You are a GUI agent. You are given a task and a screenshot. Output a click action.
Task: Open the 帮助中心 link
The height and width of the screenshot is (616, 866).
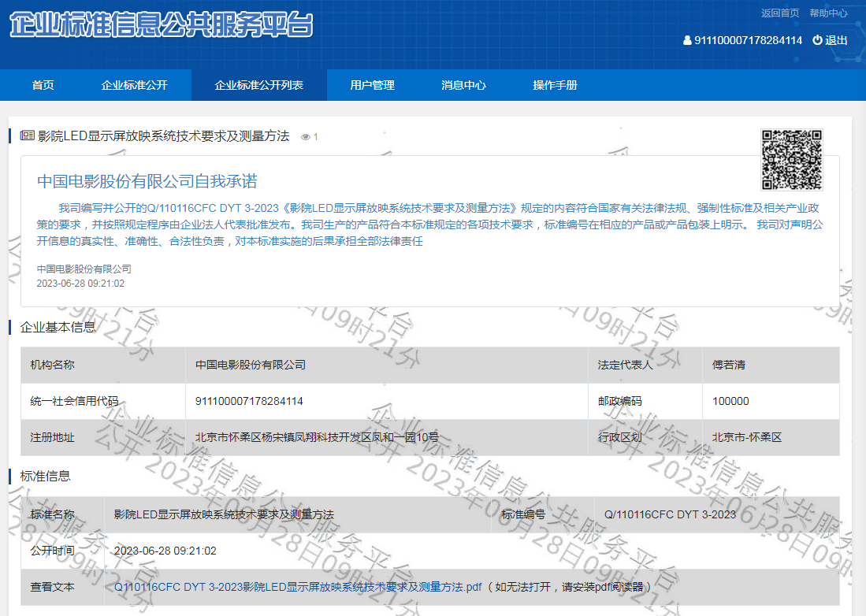[x=828, y=13]
